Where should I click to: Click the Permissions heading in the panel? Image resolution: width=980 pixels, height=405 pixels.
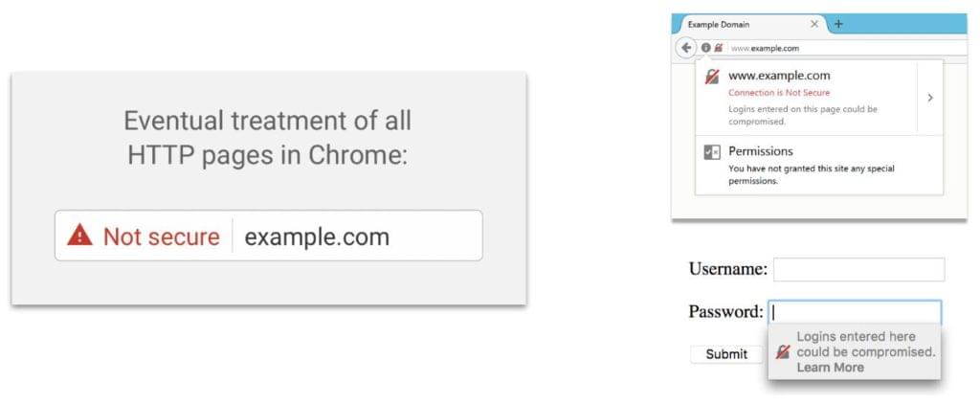tap(760, 151)
